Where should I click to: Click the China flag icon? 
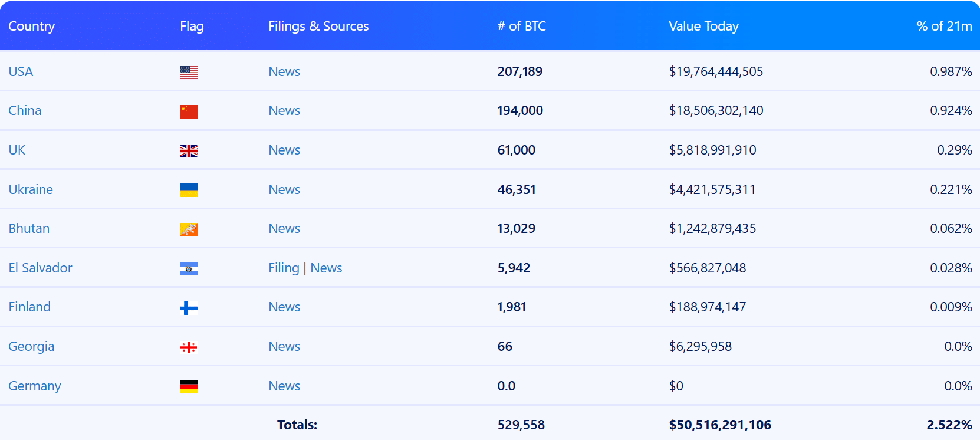pos(188,111)
